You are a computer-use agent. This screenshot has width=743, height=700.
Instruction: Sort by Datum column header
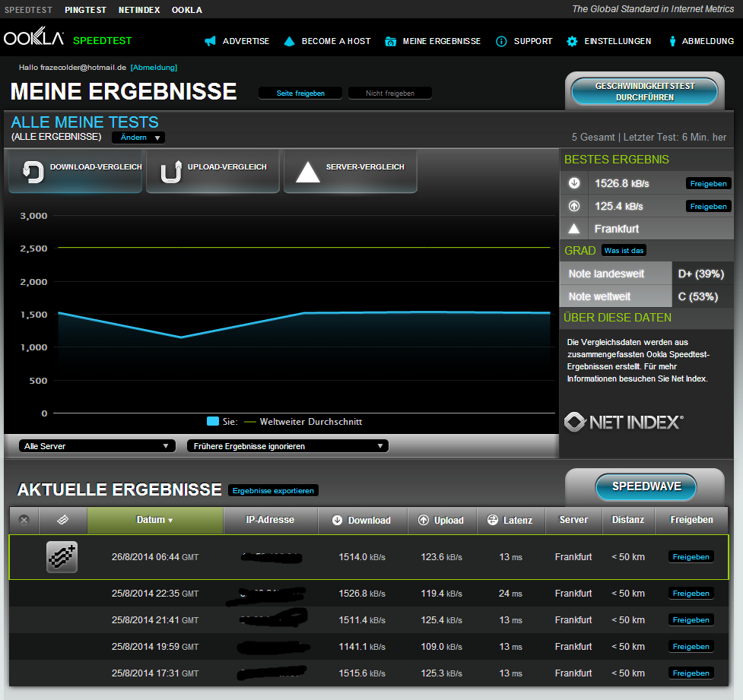coord(155,520)
